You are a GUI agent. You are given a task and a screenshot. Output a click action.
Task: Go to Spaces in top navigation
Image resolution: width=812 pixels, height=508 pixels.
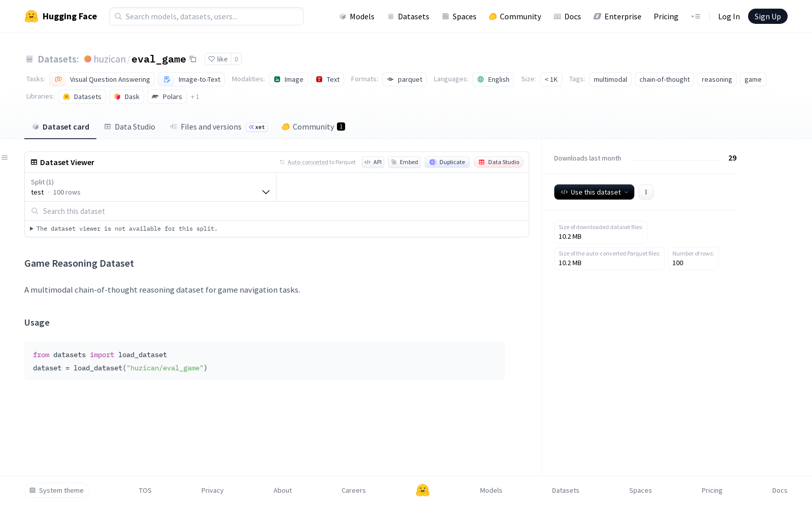pos(459,16)
